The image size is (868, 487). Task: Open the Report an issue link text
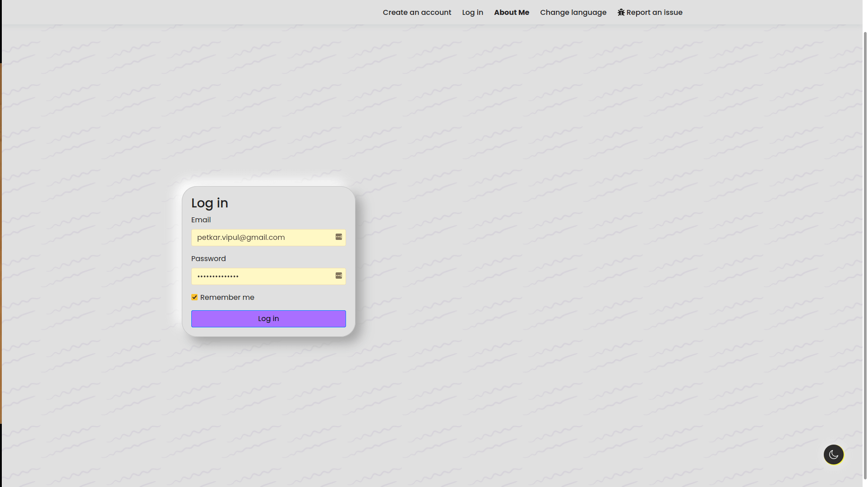coord(654,13)
